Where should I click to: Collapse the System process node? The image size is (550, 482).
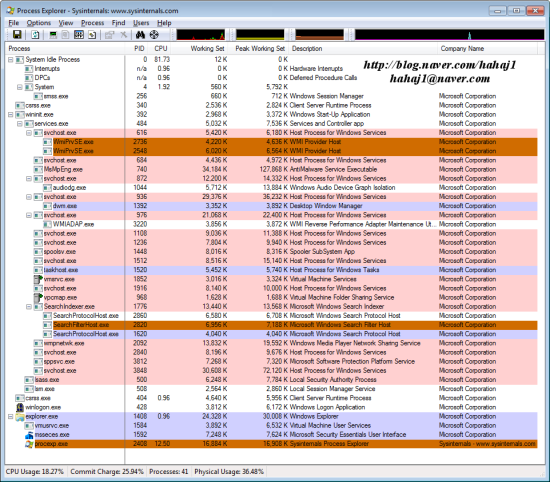[20, 87]
